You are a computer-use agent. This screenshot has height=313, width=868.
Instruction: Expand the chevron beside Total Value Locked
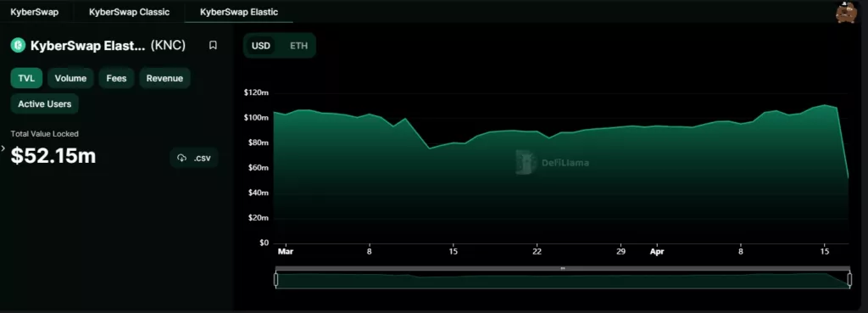pyautogui.click(x=3, y=148)
